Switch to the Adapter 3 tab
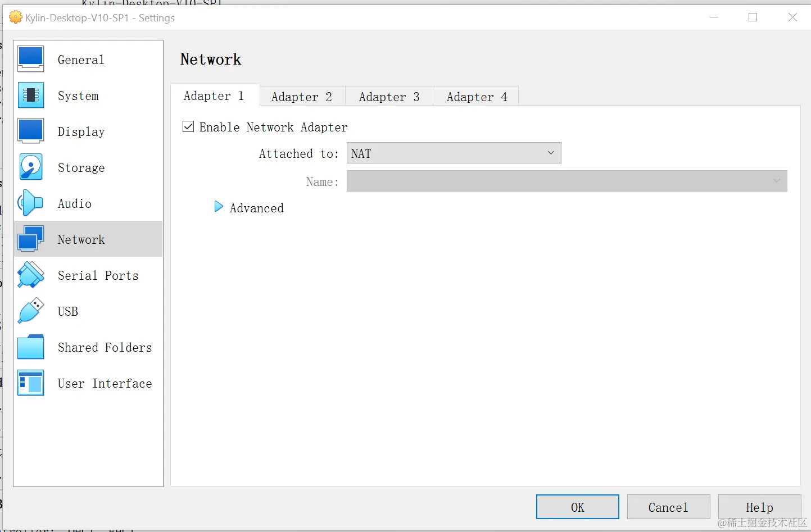Screen dimensions: 811x532 [389, 97]
